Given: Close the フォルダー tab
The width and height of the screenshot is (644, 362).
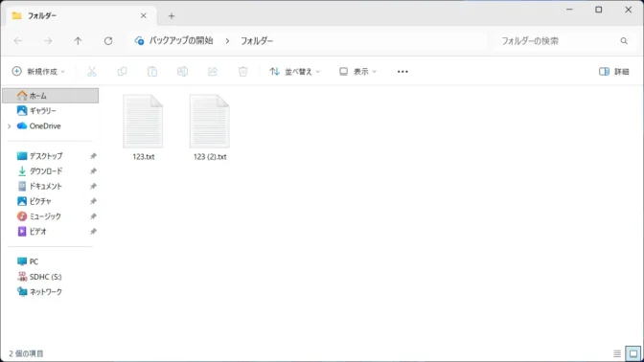Looking at the screenshot, I should point(144,15).
